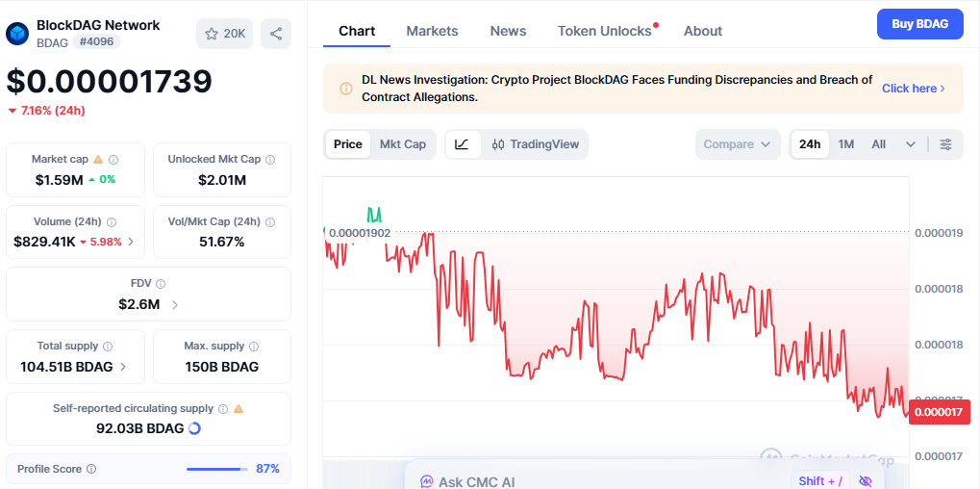Click the DL News Investigation banner headline
This screenshot has width=980, height=489.
pyautogui.click(x=616, y=89)
